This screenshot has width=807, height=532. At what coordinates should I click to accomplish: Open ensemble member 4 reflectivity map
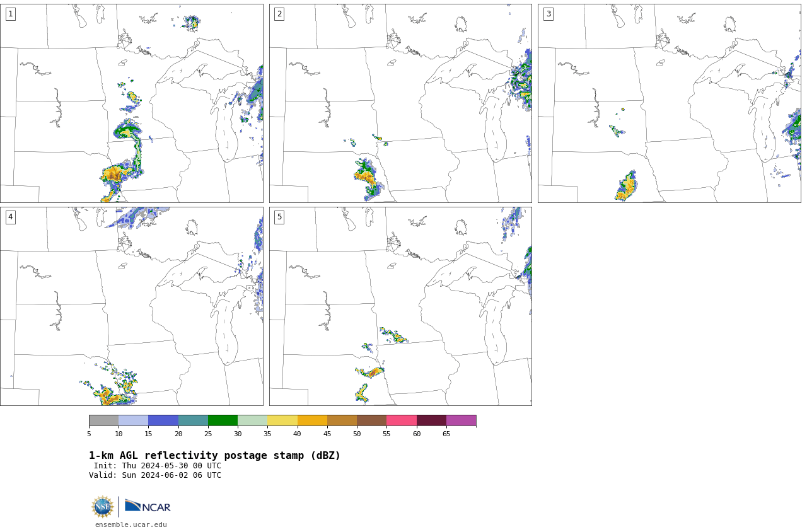coord(131,306)
